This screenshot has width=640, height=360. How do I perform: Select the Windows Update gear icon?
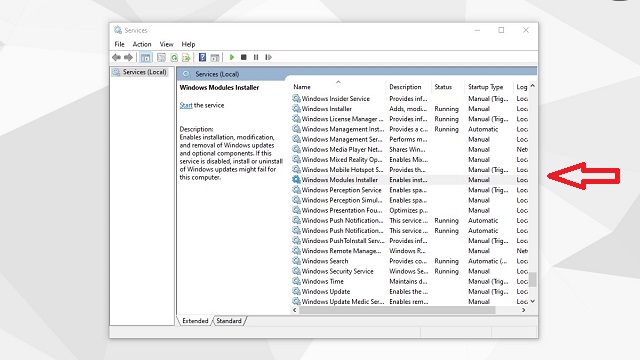(x=296, y=291)
